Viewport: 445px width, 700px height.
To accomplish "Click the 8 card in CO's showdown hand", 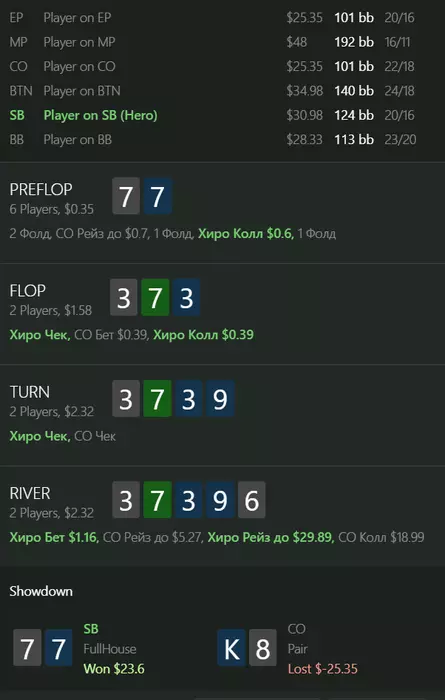I will (x=262, y=648).
